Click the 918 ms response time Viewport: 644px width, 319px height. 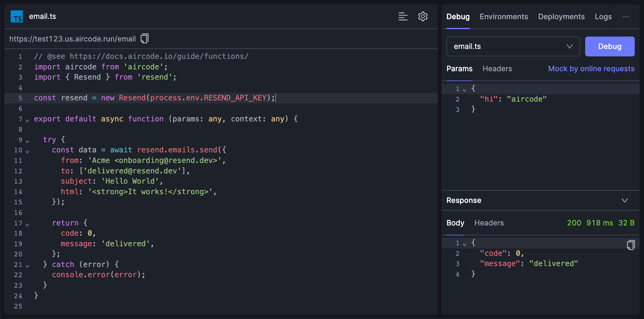(600, 223)
